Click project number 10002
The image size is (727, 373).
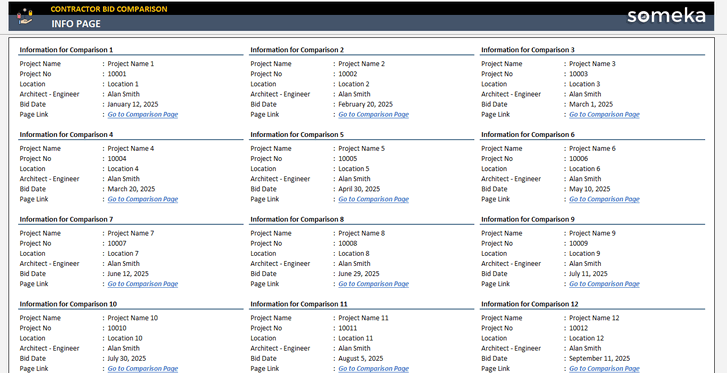click(x=348, y=74)
